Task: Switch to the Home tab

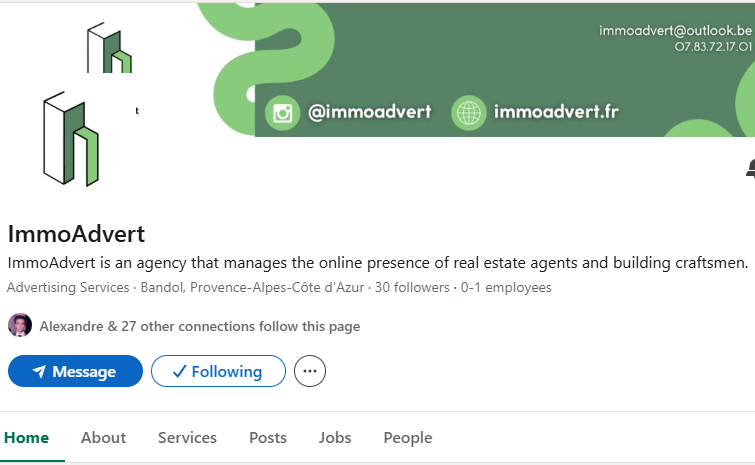Action: coord(26,438)
